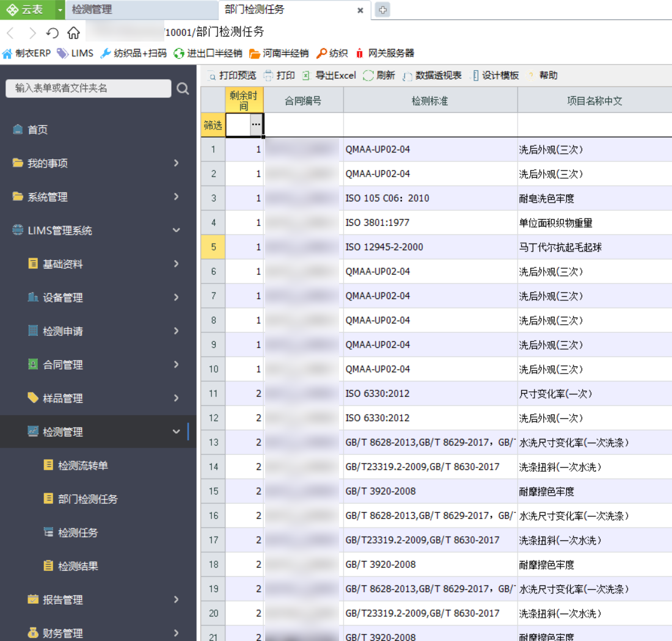Open new tab with plus icon

pos(382,10)
